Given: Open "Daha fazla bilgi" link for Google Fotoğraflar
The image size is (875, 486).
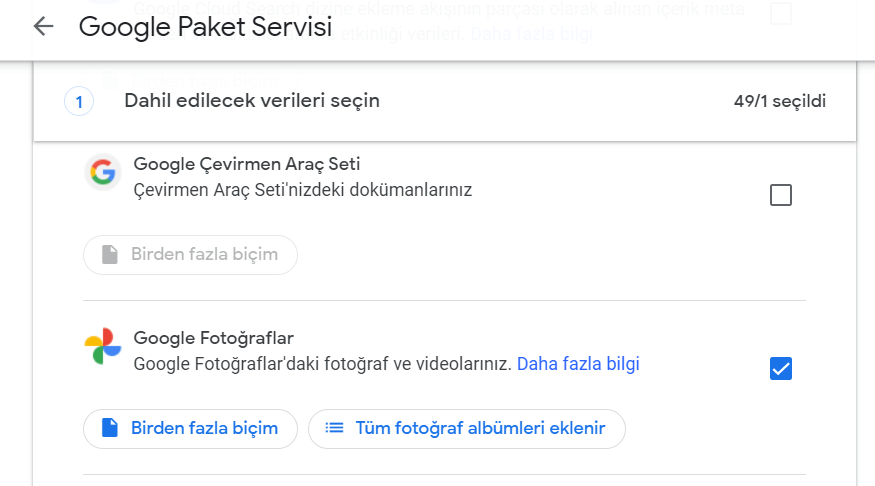Looking at the screenshot, I should click(578, 364).
